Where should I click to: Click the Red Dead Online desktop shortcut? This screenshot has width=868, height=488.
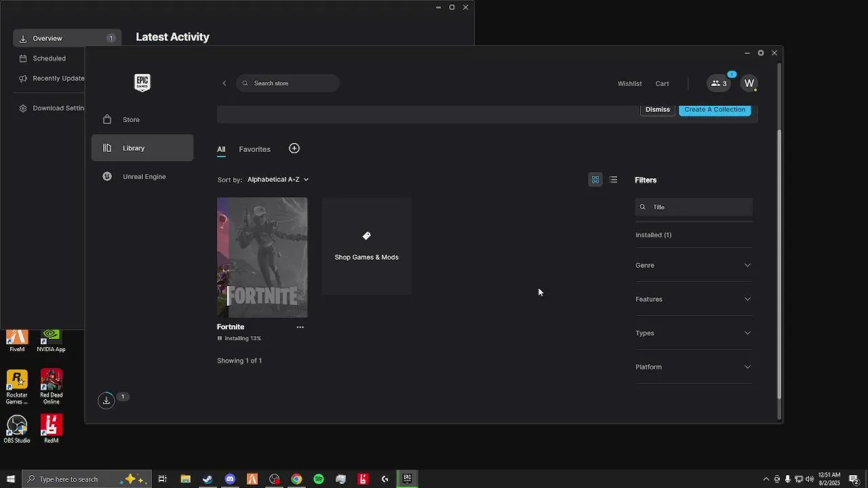click(x=51, y=387)
